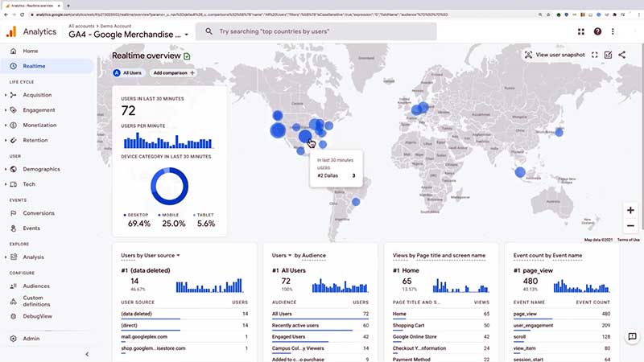Open the Events report in the sidebar
The width and height of the screenshot is (644, 362).
(x=31, y=228)
